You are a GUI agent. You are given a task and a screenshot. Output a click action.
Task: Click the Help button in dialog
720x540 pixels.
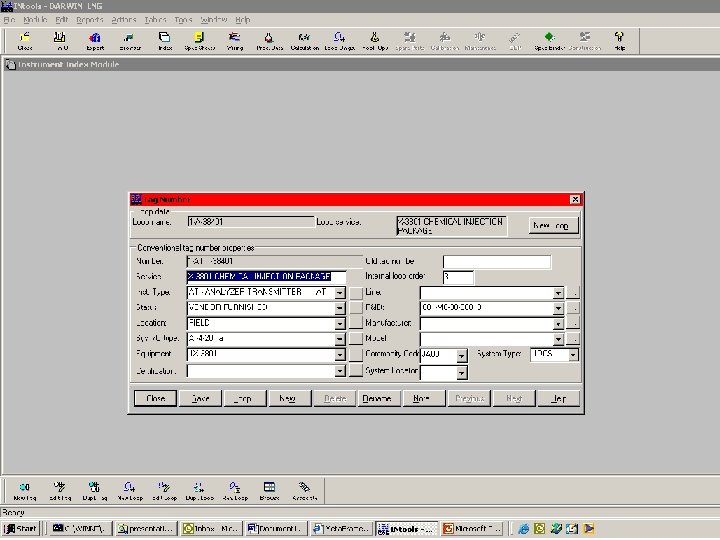coord(558,398)
